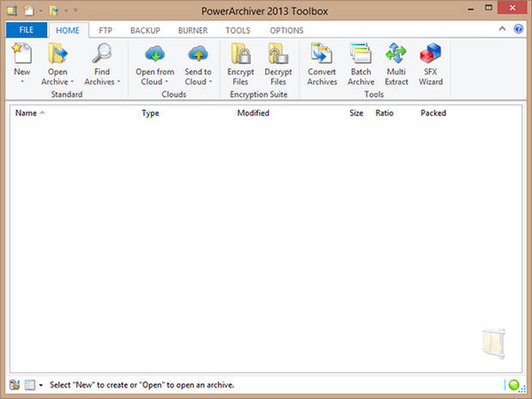This screenshot has width=532, height=399.
Task: Collapse the ribbon with the chevron
Action: point(502,29)
